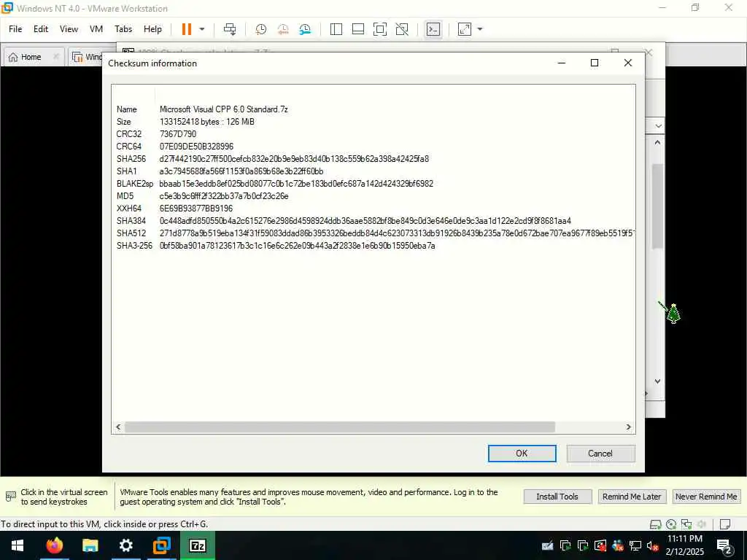Click the orange Suspend VM pause icon
This screenshot has width=747, height=560.
[x=187, y=29]
